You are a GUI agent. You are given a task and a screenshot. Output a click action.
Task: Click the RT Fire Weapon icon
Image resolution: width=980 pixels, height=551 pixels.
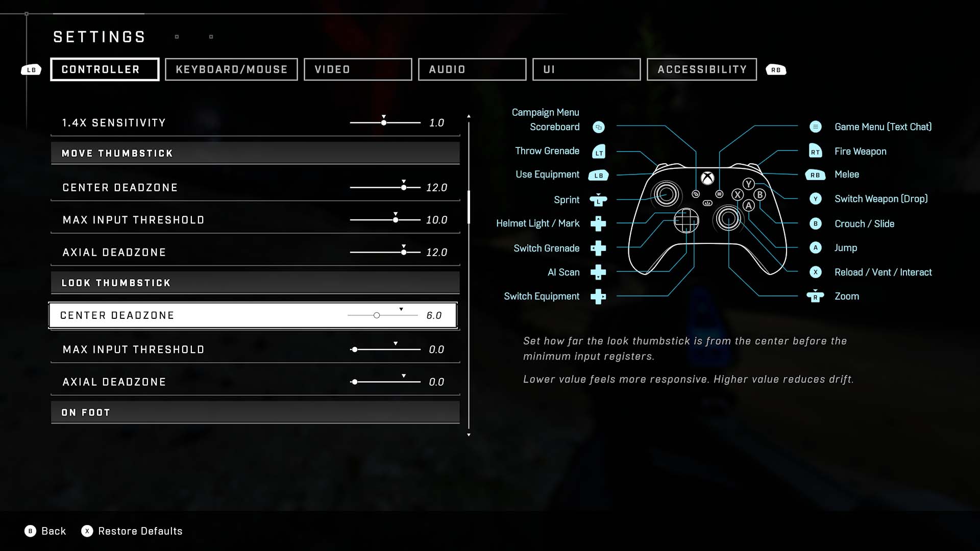coord(815,151)
